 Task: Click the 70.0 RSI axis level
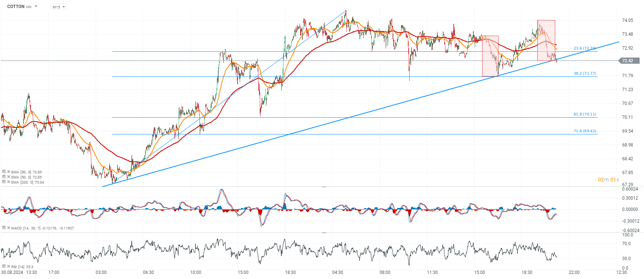click(626, 244)
